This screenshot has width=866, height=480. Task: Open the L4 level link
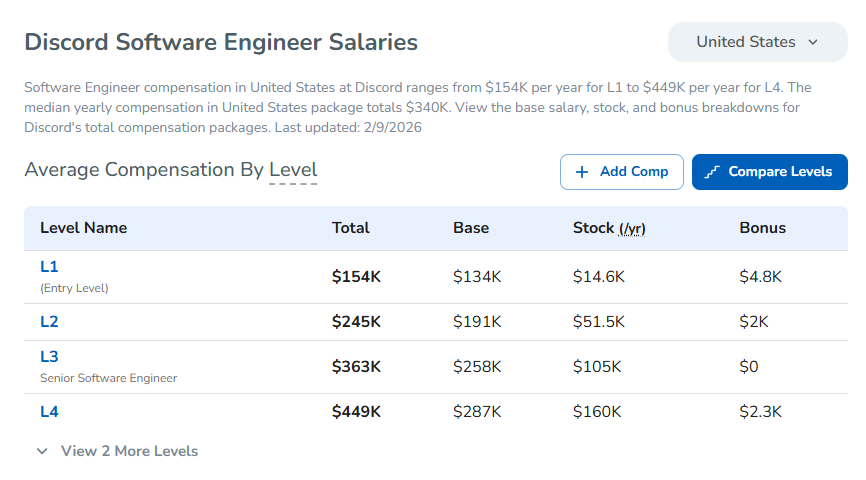tap(49, 411)
